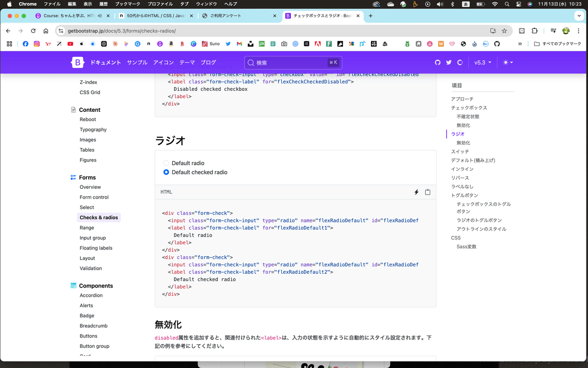Open the Chrome extensions puzzle icon
This screenshot has width=588, height=368.
pyautogui.click(x=535, y=30)
